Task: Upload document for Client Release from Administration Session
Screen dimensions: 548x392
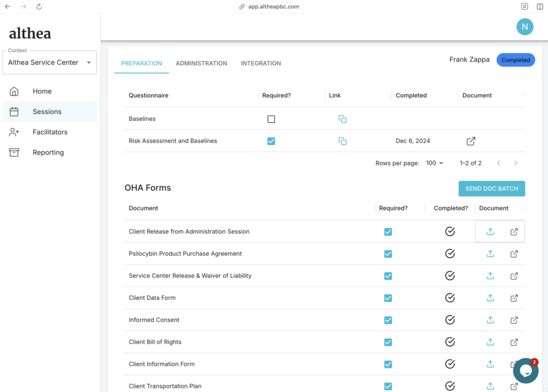Action: tap(490, 232)
